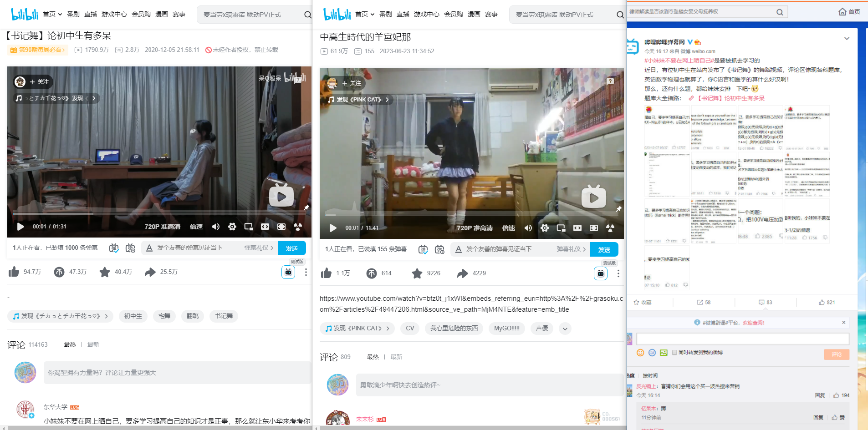Like the video showing 94.7万 likes
The image size is (868, 430).
(14, 272)
